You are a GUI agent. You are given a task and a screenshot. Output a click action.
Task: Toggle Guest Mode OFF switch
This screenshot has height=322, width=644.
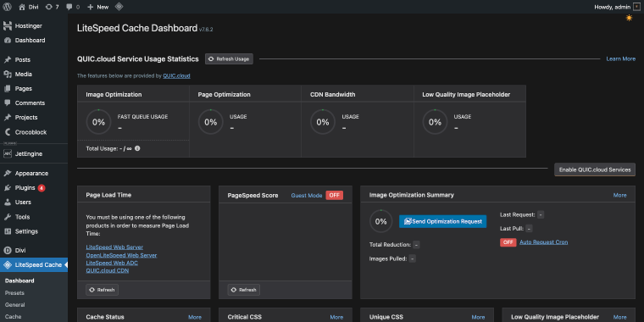(x=335, y=196)
